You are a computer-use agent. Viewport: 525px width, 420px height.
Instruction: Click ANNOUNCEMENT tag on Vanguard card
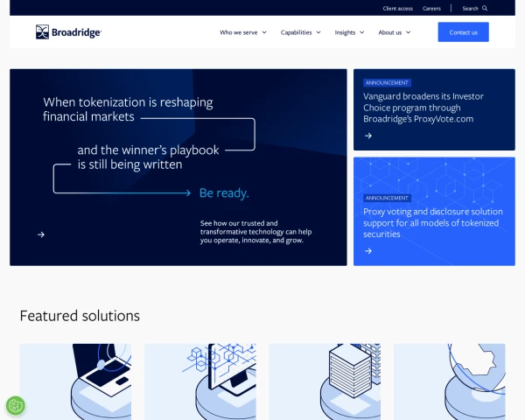tap(387, 83)
